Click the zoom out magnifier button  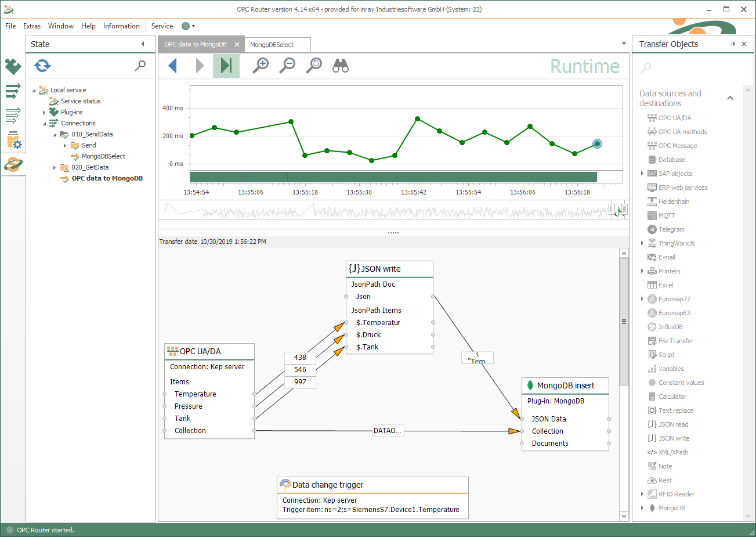287,66
